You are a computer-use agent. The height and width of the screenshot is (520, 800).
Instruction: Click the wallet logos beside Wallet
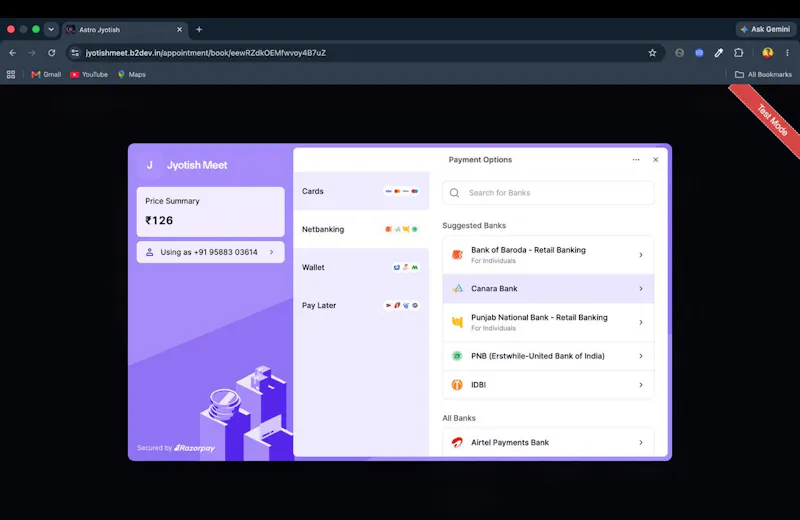coord(406,267)
